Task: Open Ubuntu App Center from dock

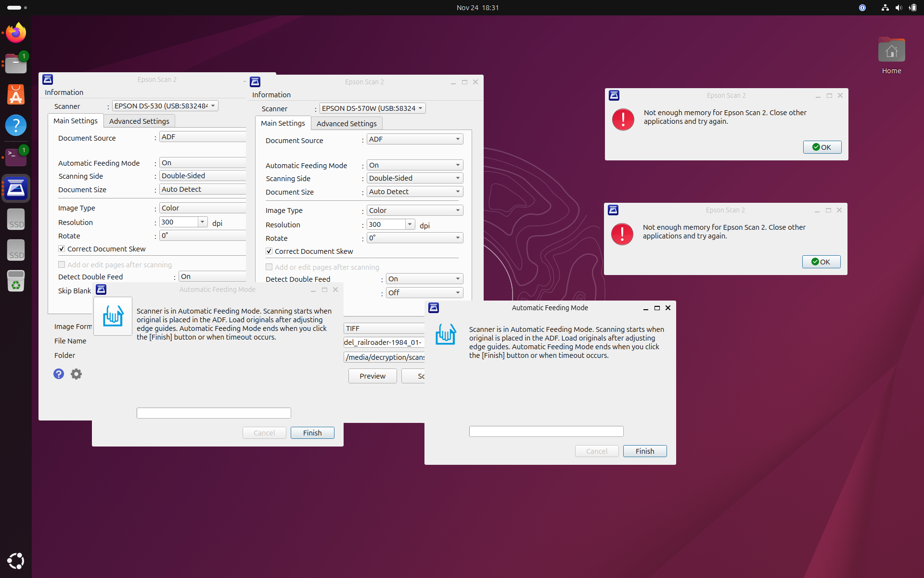Action: (16, 95)
